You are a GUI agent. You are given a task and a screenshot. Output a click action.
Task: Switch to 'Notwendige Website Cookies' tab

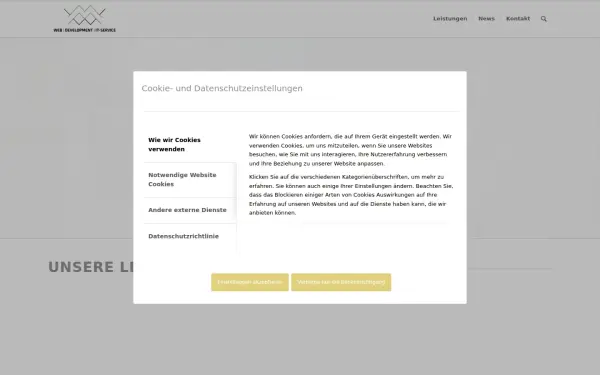[x=190, y=179]
